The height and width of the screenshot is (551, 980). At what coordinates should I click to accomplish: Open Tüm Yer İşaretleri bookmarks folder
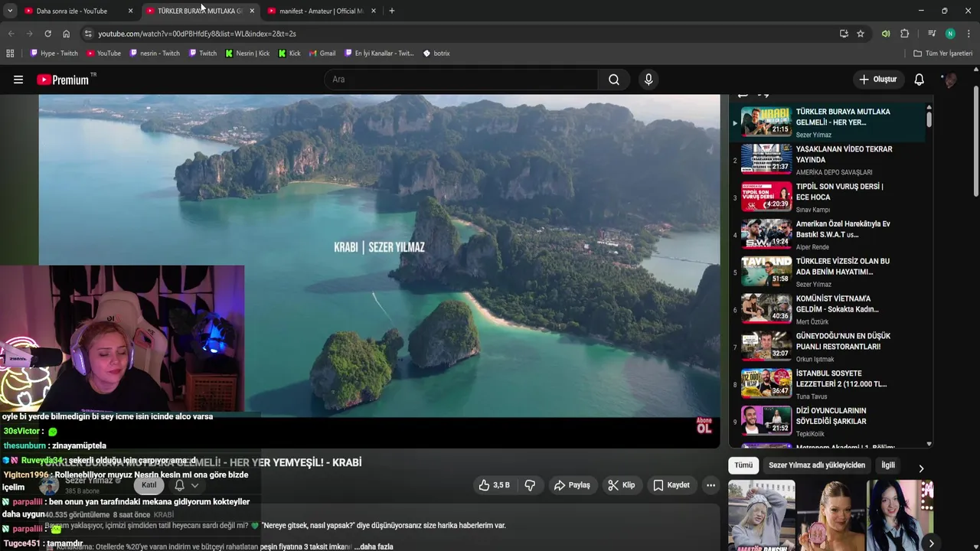pos(943,54)
